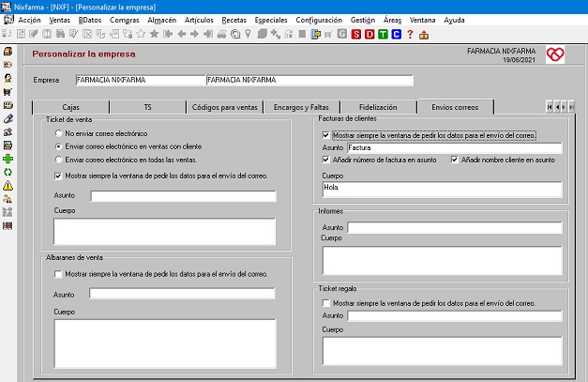Switch to the Códigos para ventas tab

pos(225,107)
